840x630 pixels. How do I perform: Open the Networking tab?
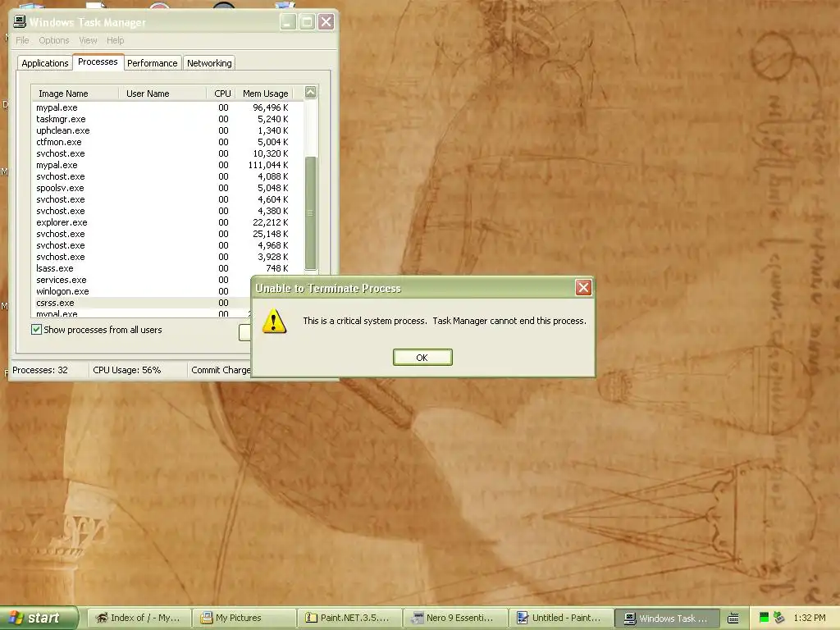209,63
